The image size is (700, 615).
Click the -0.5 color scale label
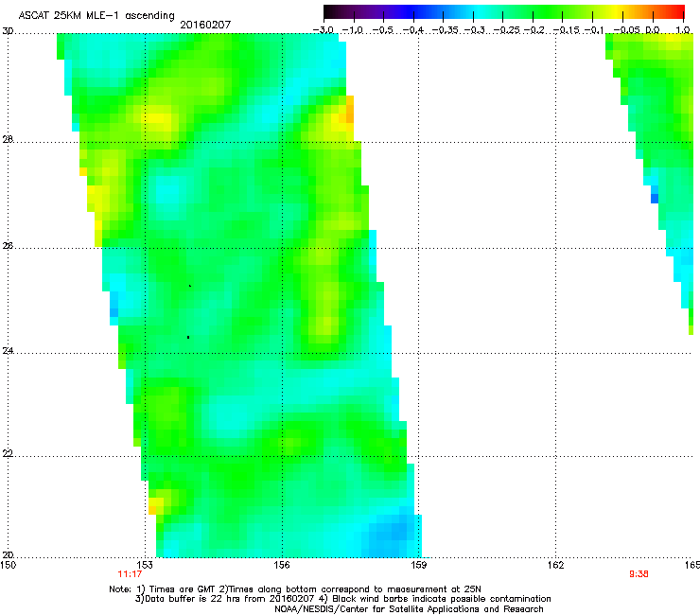[x=382, y=30]
